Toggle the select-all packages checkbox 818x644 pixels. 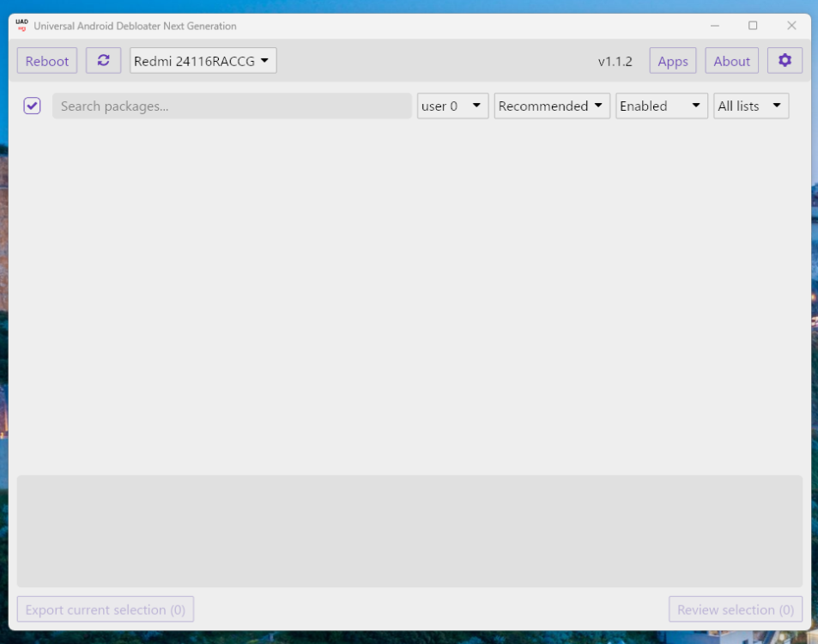tap(33, 106)
